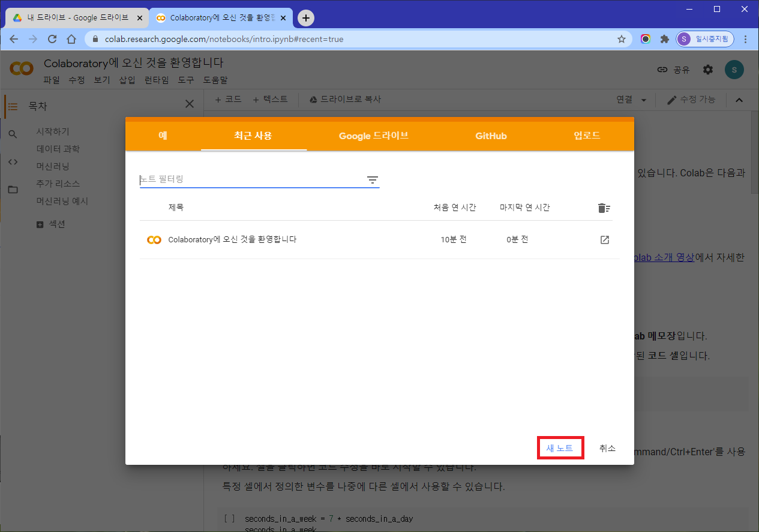Bookmark page with star icon
The image size is (759, 532).
[622, 39]
